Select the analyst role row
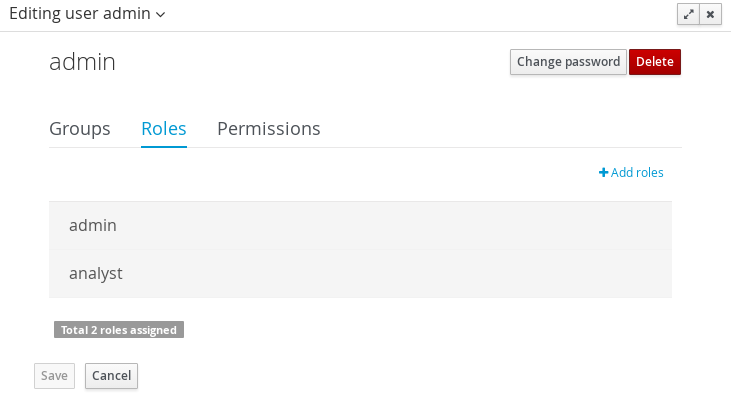Screen dimensions: 731x400 coord(360,273)
